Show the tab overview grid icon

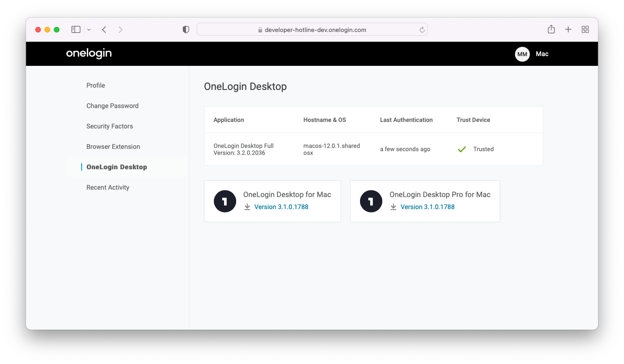(585, 30)
